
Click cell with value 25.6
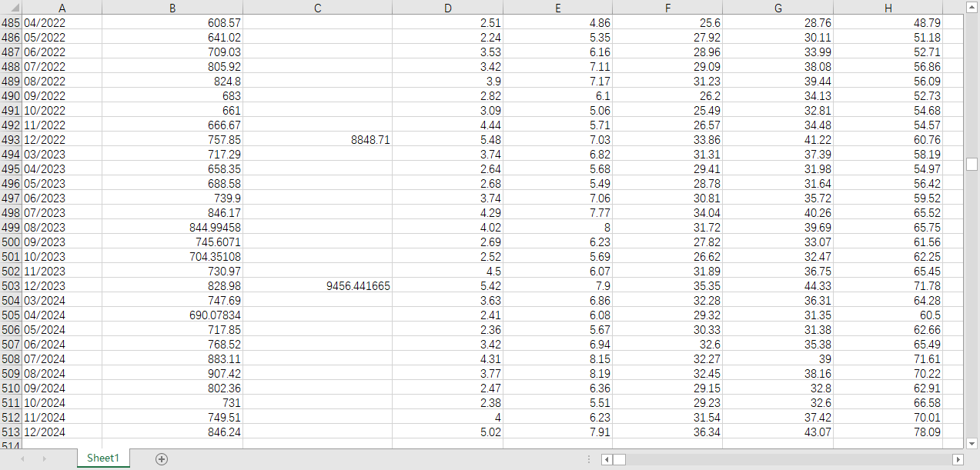667,23
